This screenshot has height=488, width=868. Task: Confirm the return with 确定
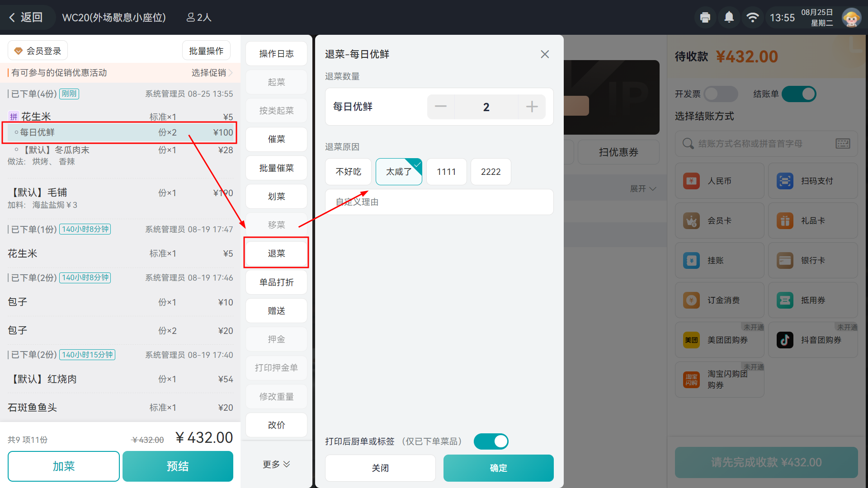pyautogui.click(x=498, y=468)
